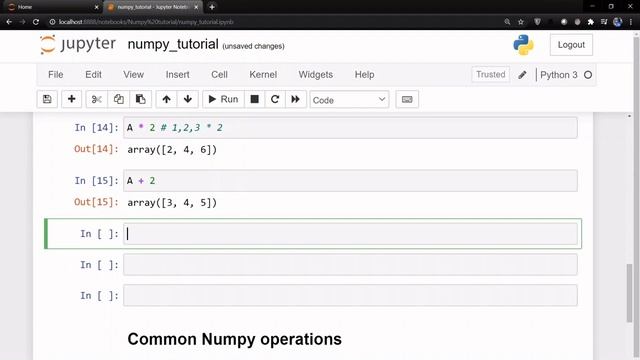The image size is (640, 360).
Task: Click the zoom magnifier icon in address bar
Action: pyautogui.click(x=507, y=22)
